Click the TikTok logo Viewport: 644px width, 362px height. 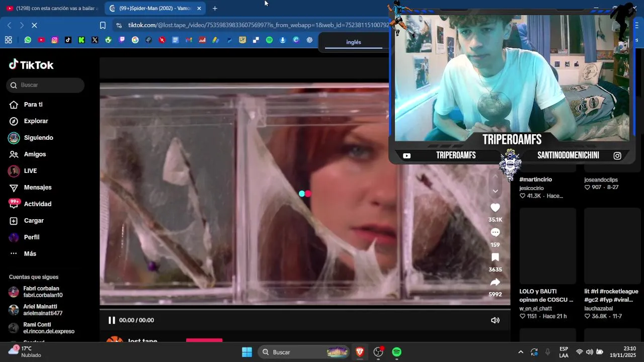click(31, 65)
